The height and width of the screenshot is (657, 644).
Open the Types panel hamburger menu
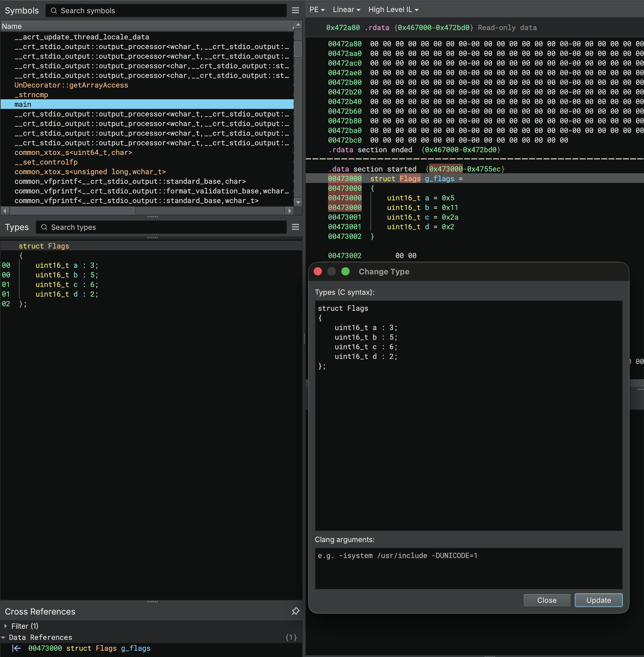tap(295, 227)
